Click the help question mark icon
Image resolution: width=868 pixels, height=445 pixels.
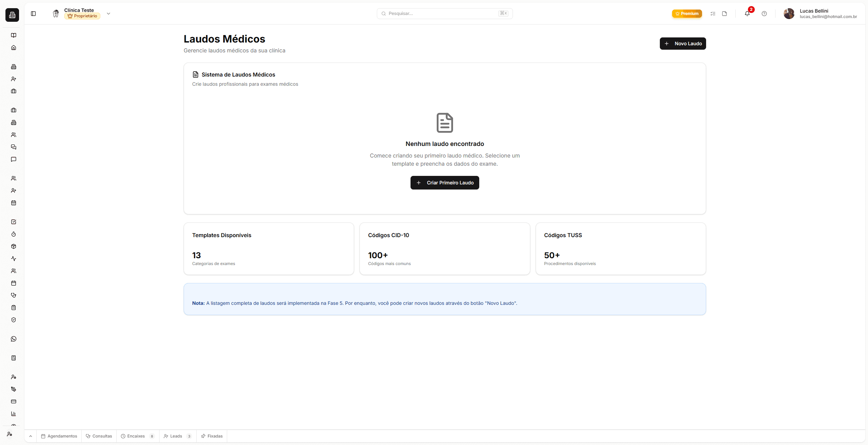[x=764, y=14]
